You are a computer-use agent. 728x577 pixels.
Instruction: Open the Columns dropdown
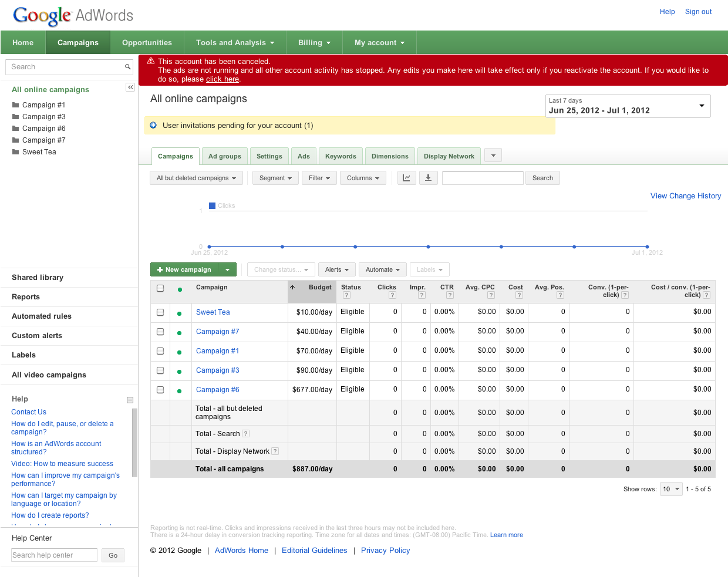pos(363,178)
